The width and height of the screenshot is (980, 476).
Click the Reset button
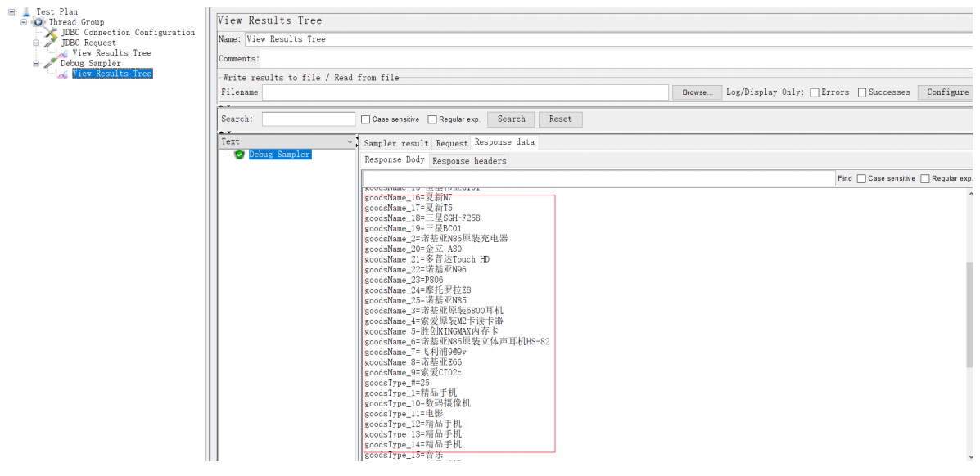[x=560, y=119]
